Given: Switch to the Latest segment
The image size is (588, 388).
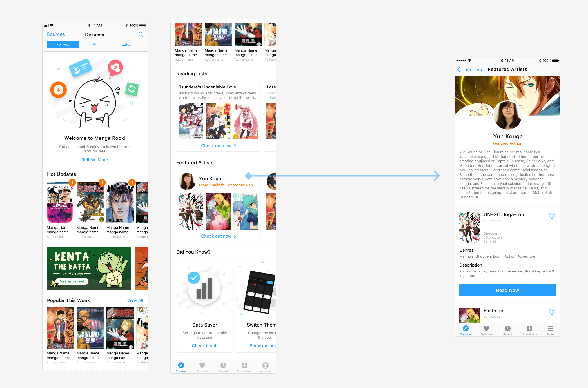Looking at the screenshot, I should coord(127,45).
